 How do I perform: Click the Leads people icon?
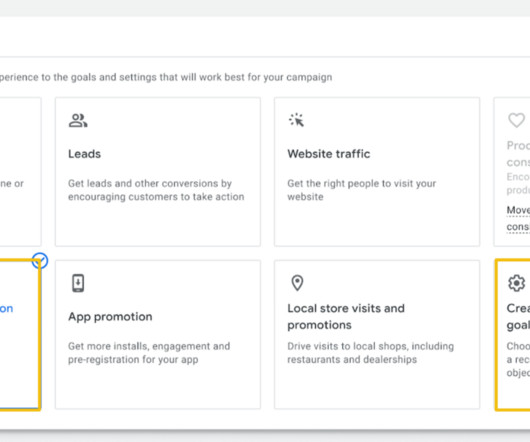(x=78, y=121)
